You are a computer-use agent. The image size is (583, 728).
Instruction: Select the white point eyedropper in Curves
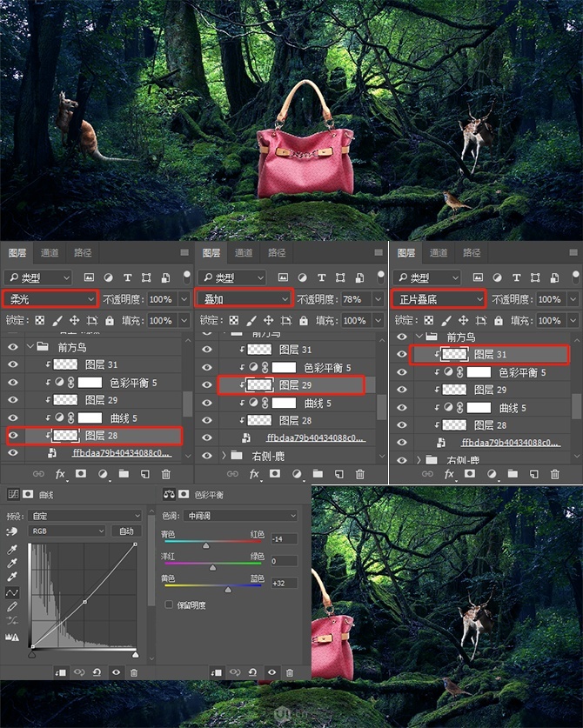point(12,578)
